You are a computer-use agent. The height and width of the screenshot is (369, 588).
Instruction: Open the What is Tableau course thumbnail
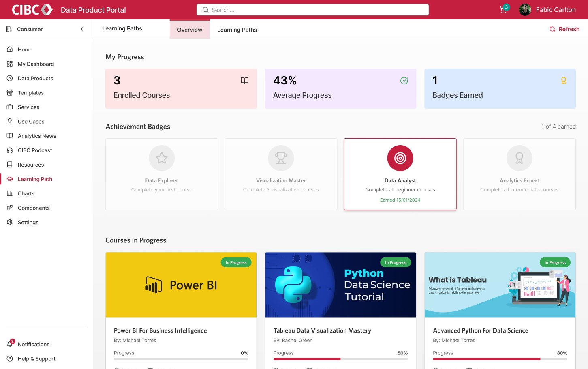click(x=500, y=285)
